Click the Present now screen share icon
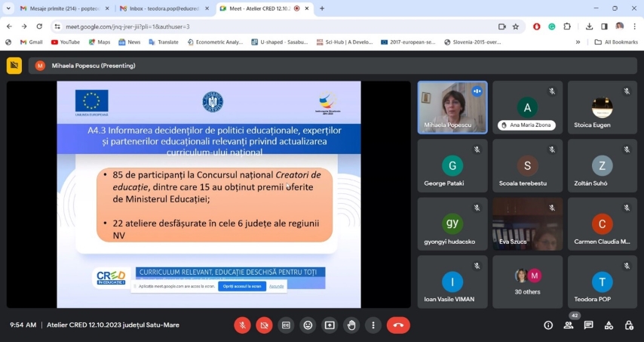Image resolution: width=644 pixels, height=342 pixels. coord(330,325)
